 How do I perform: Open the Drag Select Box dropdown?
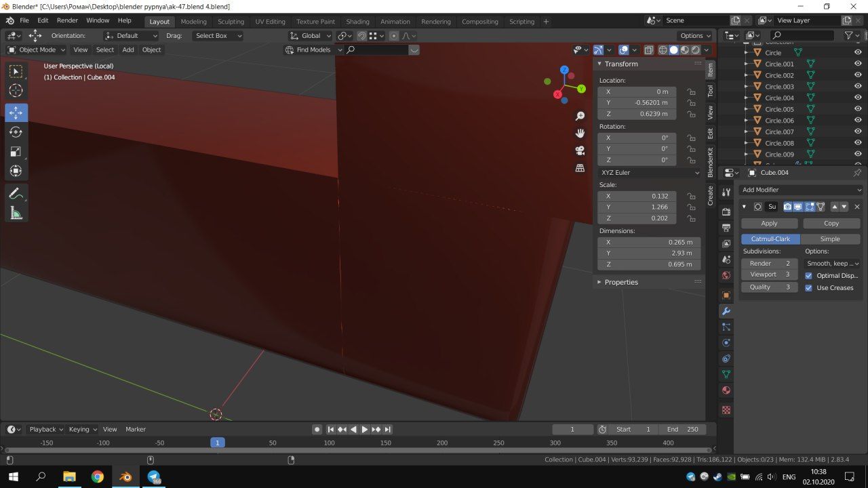pyautogui.click(x=216, y=35)
